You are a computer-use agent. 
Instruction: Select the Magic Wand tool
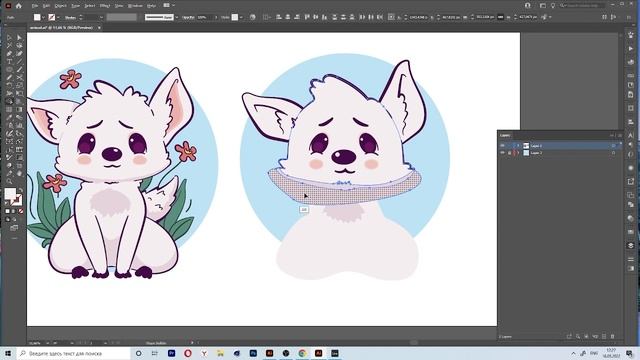point(9,45)
